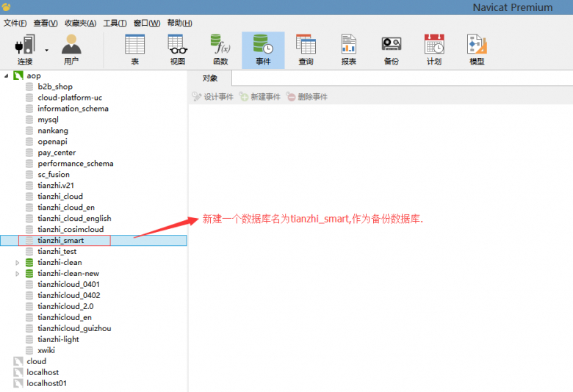Select the tianzhicloud_0402 database

tap(69, 295)
